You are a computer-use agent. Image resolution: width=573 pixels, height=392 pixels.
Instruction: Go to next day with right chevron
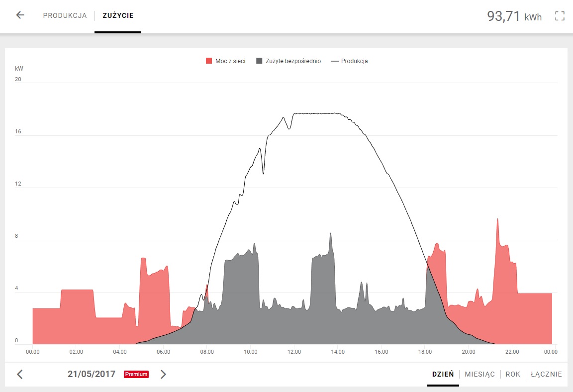pyautogui.click(x=163, y=374)
